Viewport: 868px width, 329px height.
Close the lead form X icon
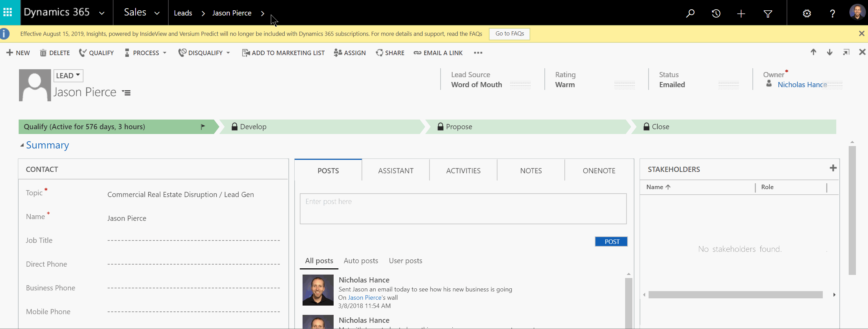[x=862, y=52]
